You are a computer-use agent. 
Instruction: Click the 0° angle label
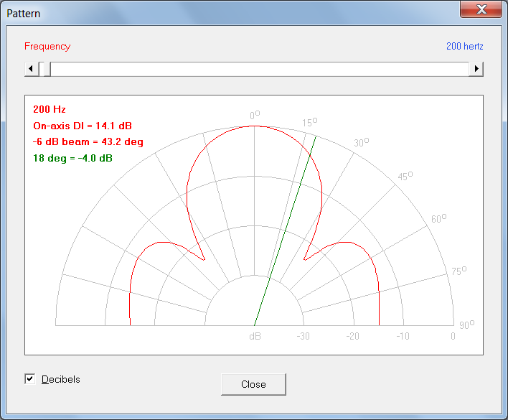tap(255, 115)
